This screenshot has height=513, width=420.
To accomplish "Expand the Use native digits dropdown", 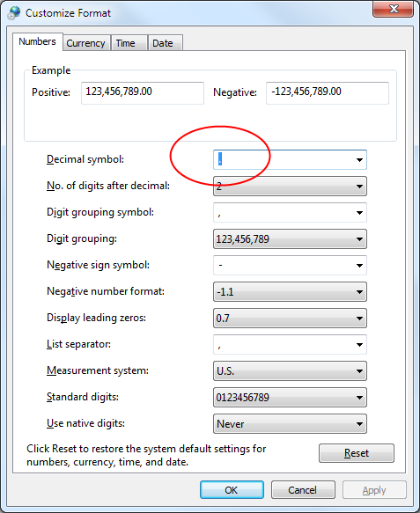I will [290, 424].
